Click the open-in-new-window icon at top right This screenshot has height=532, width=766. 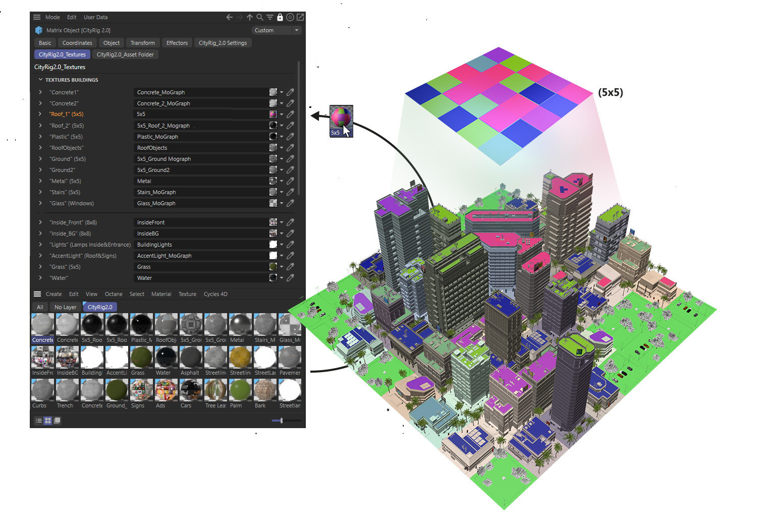pyautogui.click(x=300, y=17)
